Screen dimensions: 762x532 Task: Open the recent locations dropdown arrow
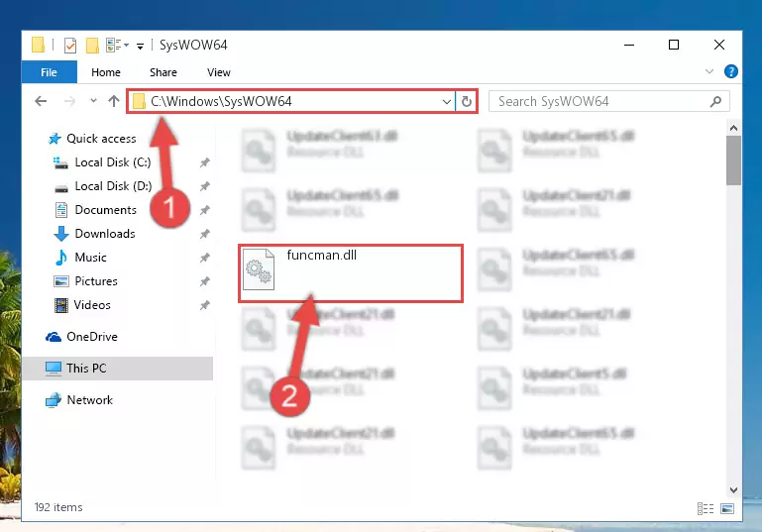pyautogui.click(x=93, y=101)
